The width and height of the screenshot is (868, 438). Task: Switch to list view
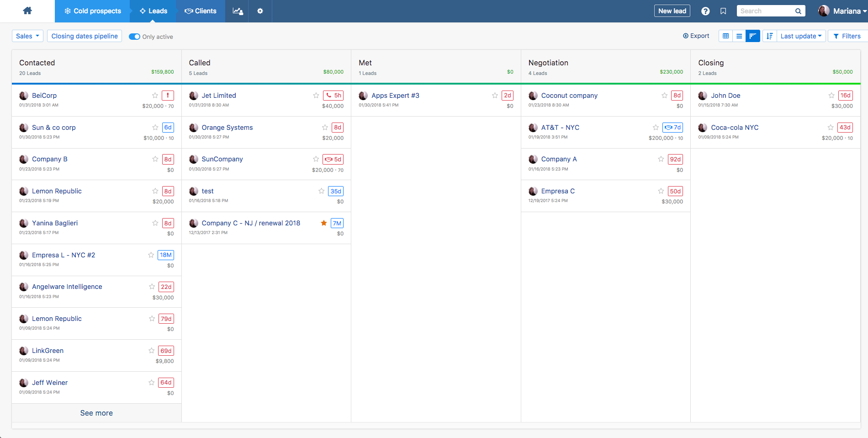coord(739,36)
